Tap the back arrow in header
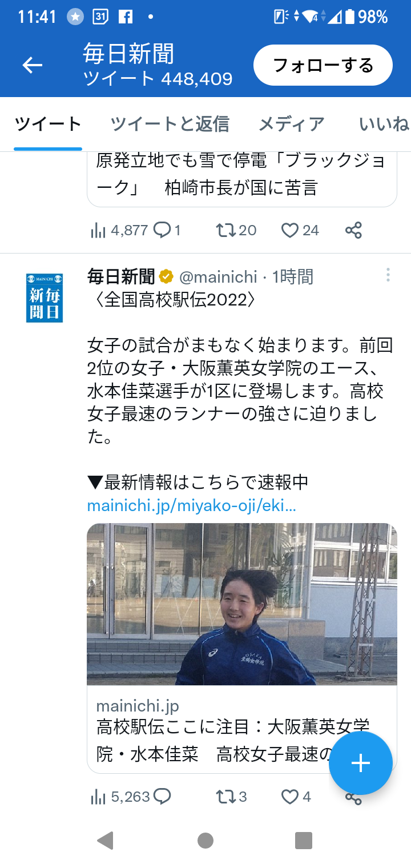 tap(33, 66)
